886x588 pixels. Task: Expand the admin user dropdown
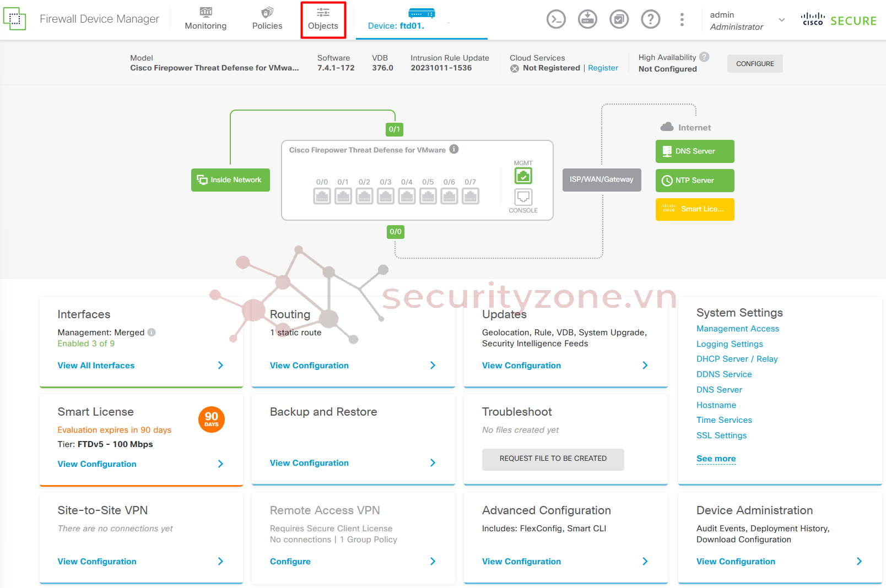click(781, 20)
